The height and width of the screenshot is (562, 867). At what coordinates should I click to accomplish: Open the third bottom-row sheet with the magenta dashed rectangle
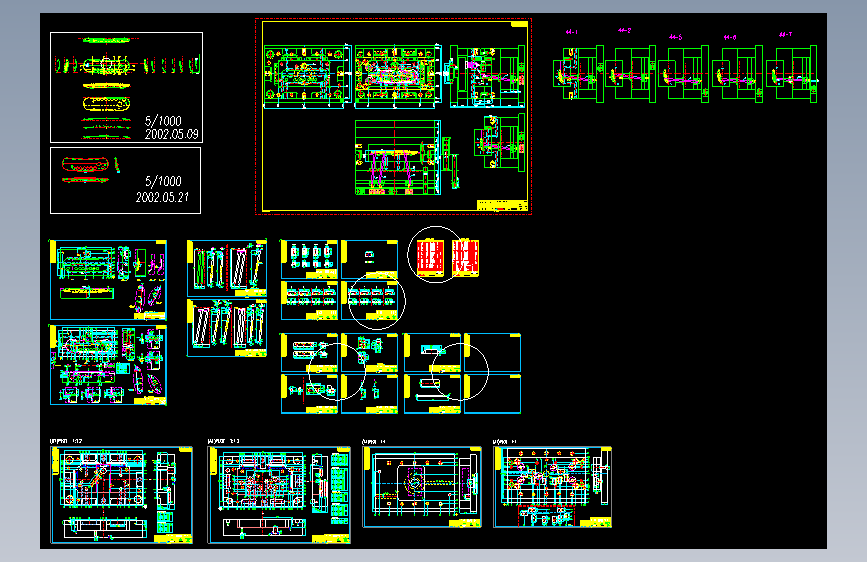[x=422, y=487]
